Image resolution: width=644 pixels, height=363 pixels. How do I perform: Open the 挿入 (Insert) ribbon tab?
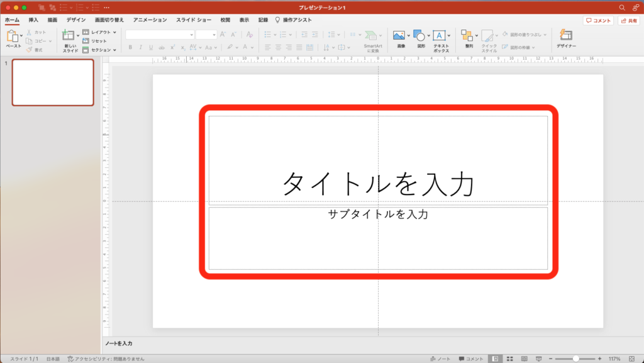click(x=33, y=20)
